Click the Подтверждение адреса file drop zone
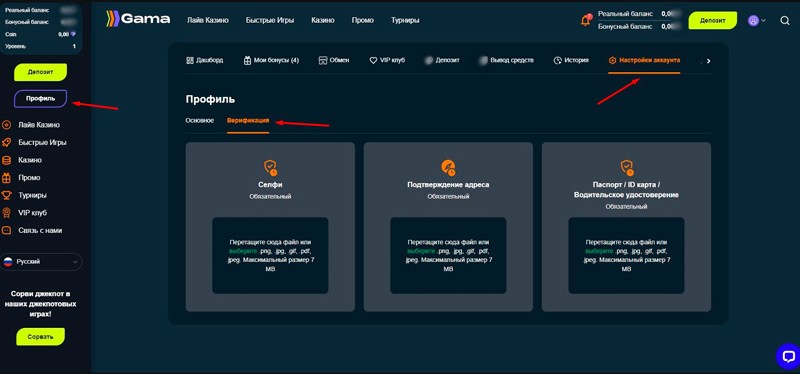The width and height of the screenshot is (800, 374). click(448, 255)
